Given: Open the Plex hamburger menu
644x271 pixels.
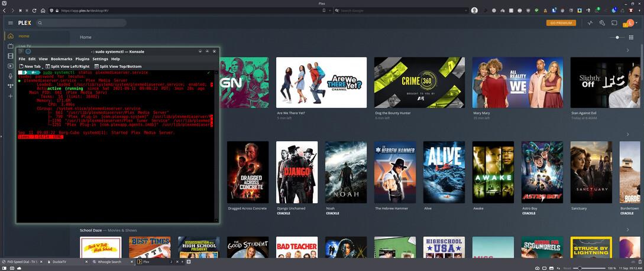Looking at the screenshot, I should [10, 23].
